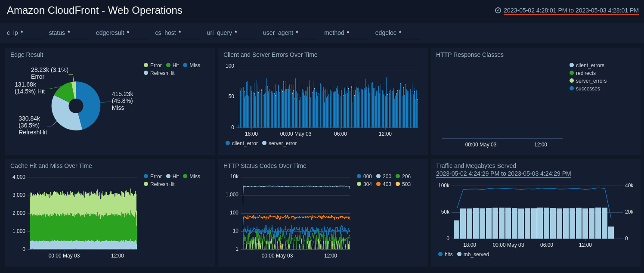Open the dashboard time range selector

point(570,10)
